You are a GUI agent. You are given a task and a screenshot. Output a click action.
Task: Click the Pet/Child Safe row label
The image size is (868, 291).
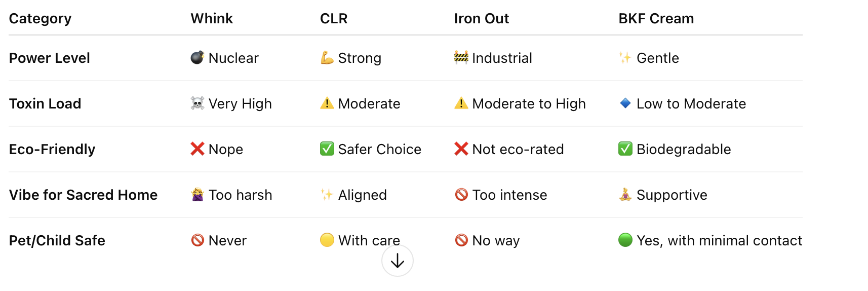[x=57, y=240]
